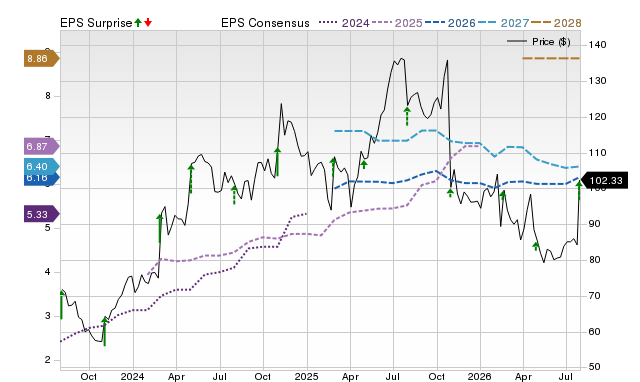The image size is (640, 382).
Task: Click the red down arrow in EPS Surprise legend
Action: pyautogui.click(x=148, y=22)
